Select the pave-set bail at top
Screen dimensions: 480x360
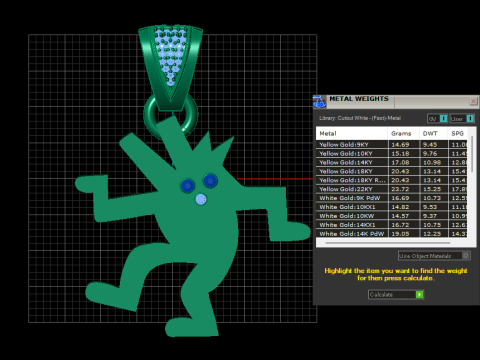coord(170,67)
